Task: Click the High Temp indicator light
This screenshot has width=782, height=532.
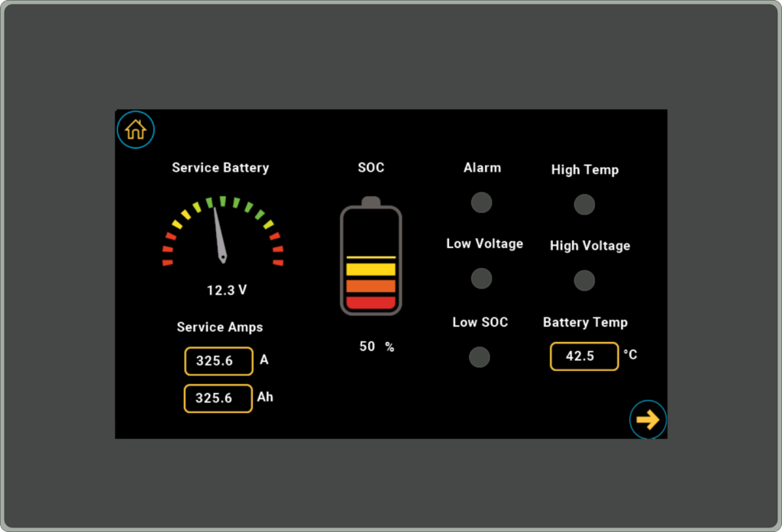Action: (584, 205)
